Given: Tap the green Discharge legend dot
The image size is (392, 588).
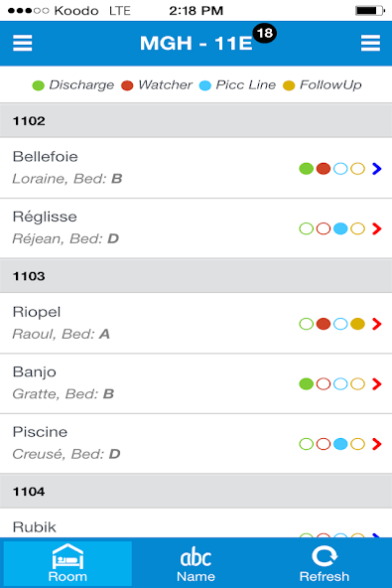Looking at the screenshot, I should (39, 85).
